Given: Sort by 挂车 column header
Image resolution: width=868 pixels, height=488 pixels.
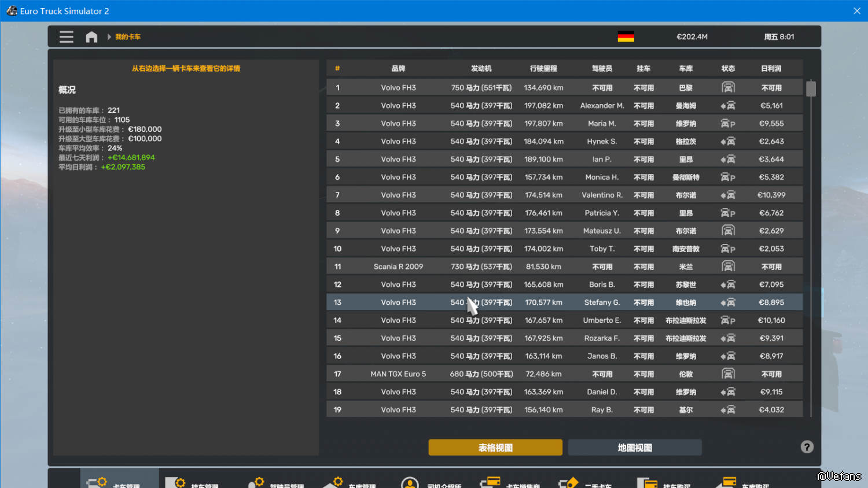Looking at the screenshot, I should coord(643,69).
